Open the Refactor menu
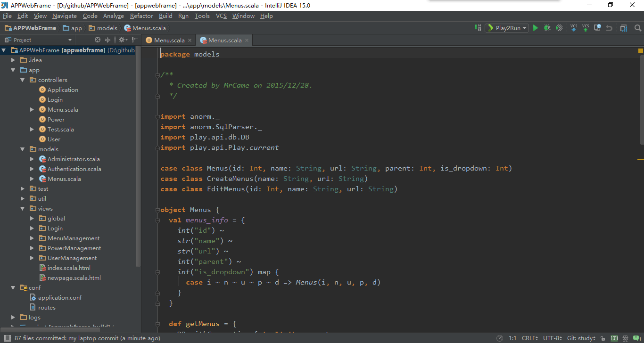The height and width of the screenshot is (343, 644). click(x=141, y=16)
